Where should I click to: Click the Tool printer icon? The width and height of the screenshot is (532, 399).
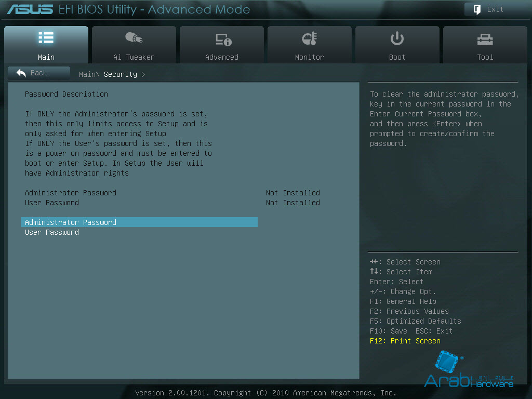[485, 39]
